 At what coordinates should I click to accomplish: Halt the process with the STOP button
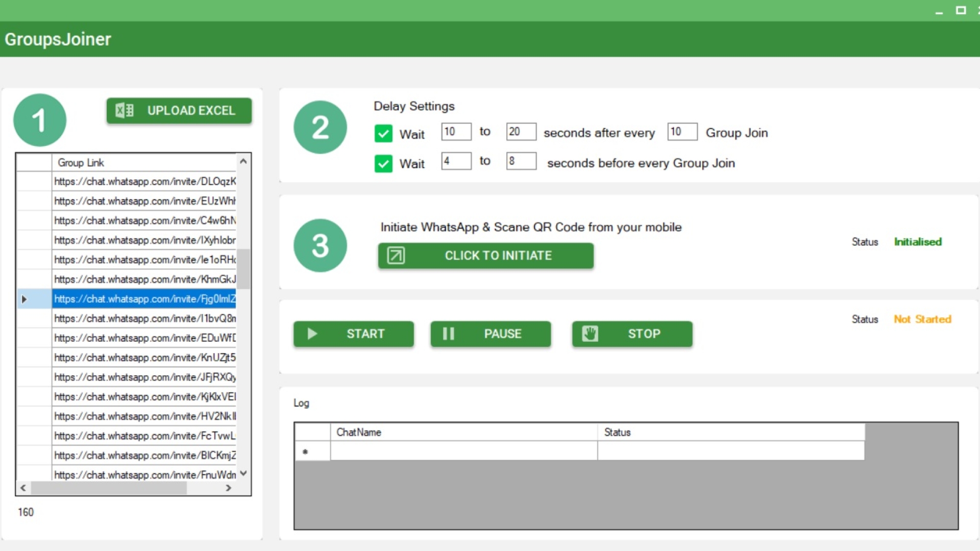pyautogui.click(x=632, y=334)
